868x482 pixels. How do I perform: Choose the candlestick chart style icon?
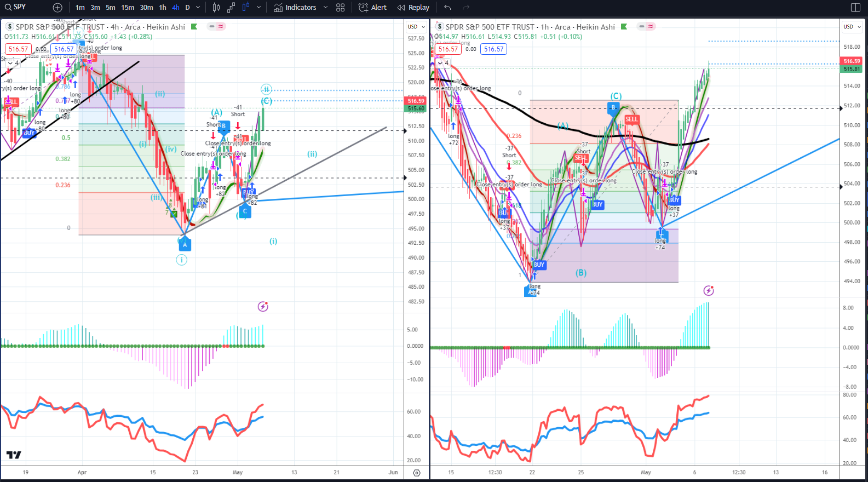(216, 8)
